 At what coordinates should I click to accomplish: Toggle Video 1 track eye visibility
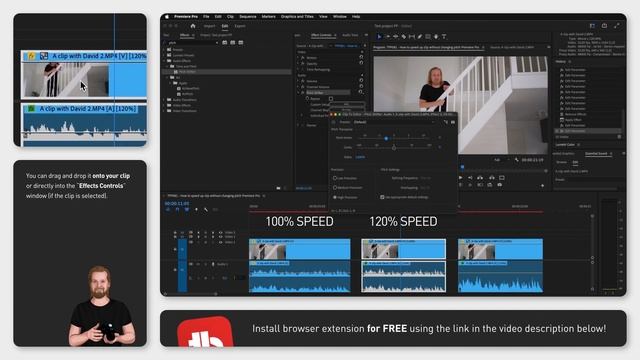(221, 242)
